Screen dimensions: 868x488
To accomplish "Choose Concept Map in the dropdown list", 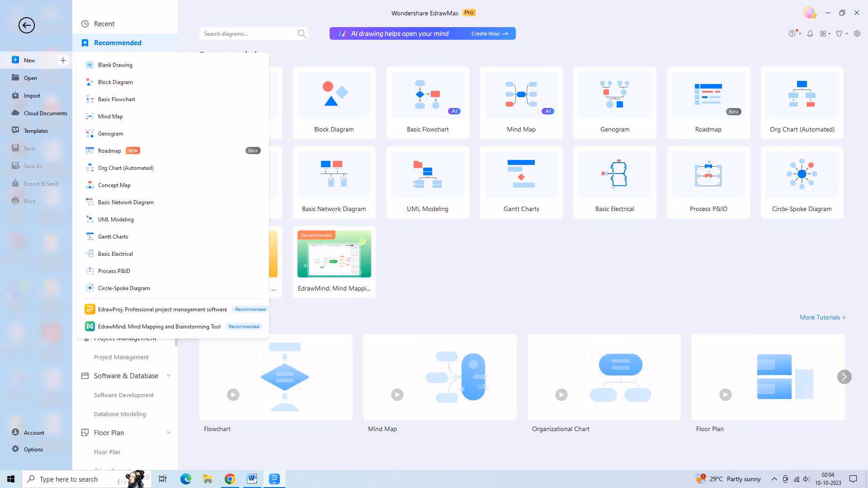I will click(114, 185).
